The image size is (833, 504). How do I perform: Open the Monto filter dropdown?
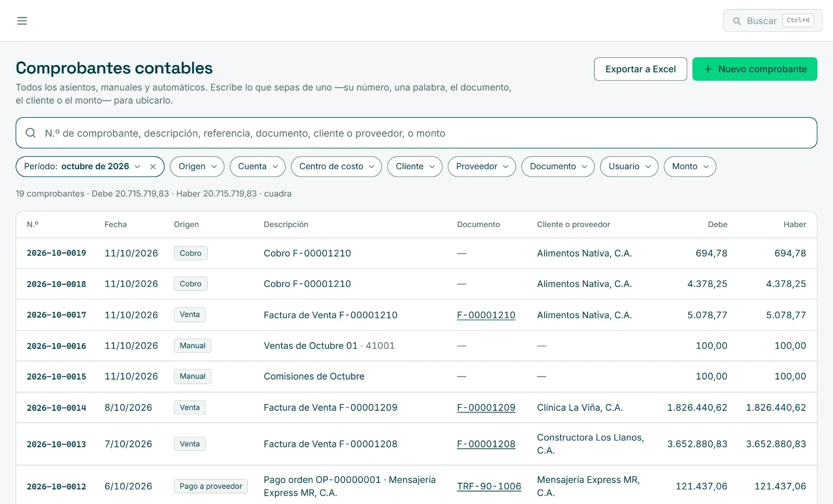[x=690, y=167]
